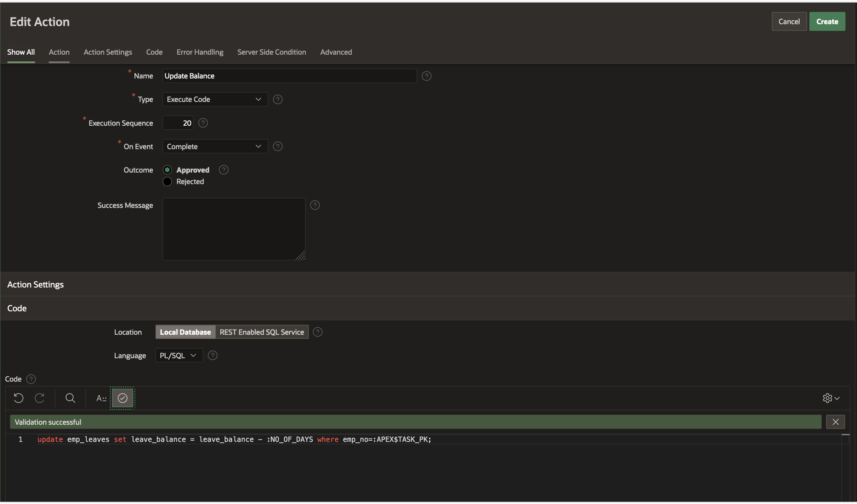The image size is (857, 504).
Task: Open the Find magnifier in code editor
Action: pyautogui.click(x=70, y=398)
